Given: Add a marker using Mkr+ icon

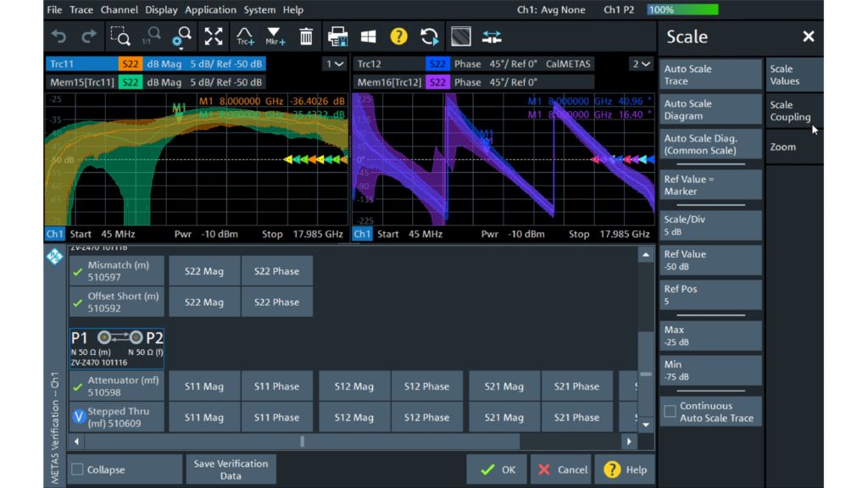Looking at the screenshot, I should click(x=275, y=36).
